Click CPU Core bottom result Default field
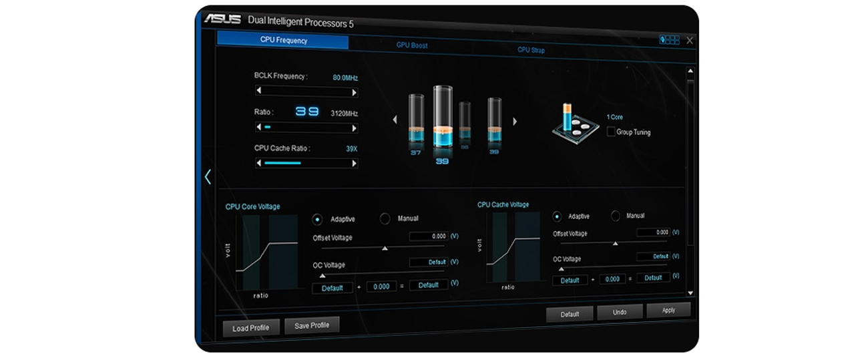Screen dimensions: 868x358 pyautogui.click(x=428, y=285)
